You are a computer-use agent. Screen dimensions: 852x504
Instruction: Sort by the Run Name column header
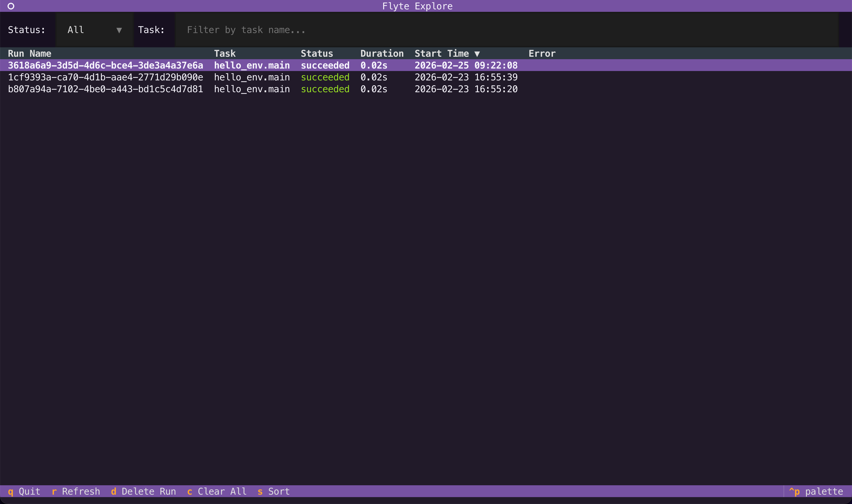pyautogui.click(x=30, y=53)
